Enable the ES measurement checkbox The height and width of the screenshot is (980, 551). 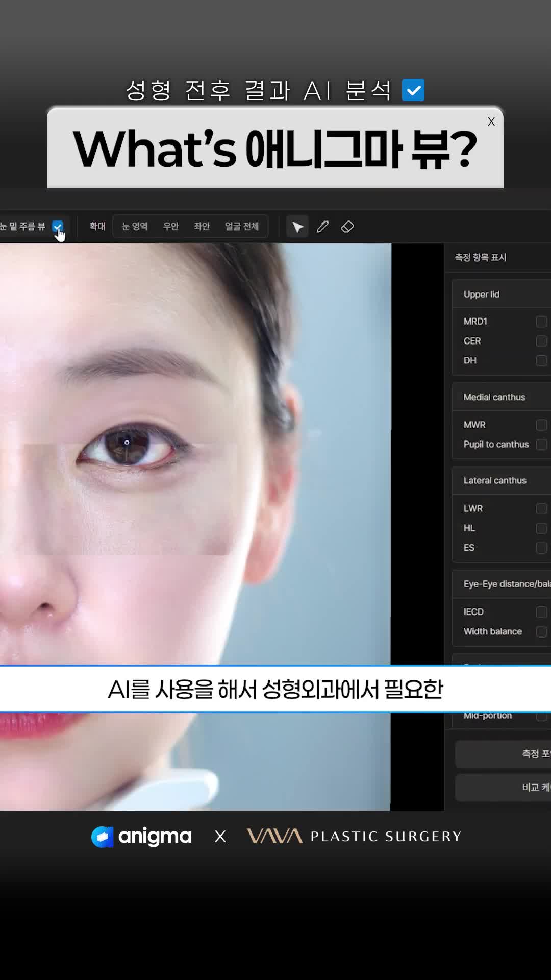541,548
